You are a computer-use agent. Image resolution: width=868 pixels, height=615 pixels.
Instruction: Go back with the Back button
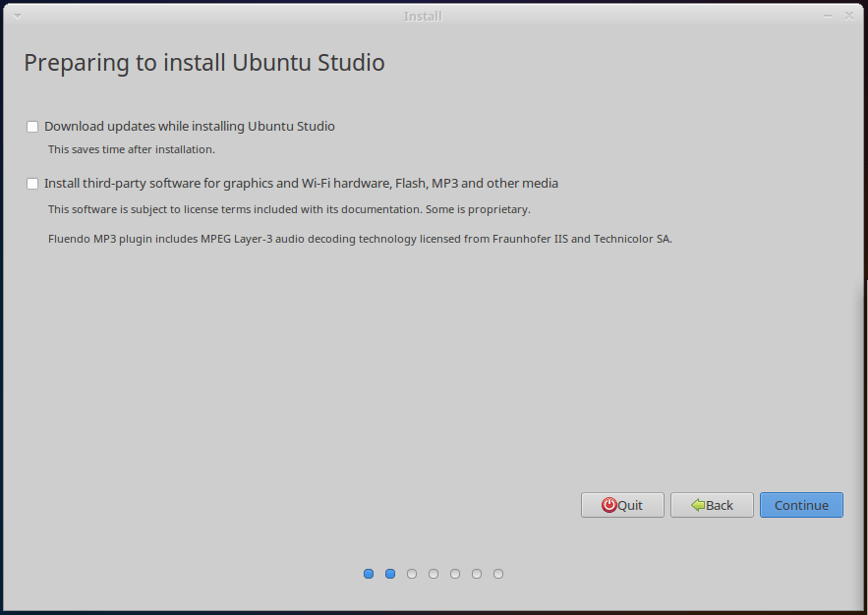(x=712, y=505)
